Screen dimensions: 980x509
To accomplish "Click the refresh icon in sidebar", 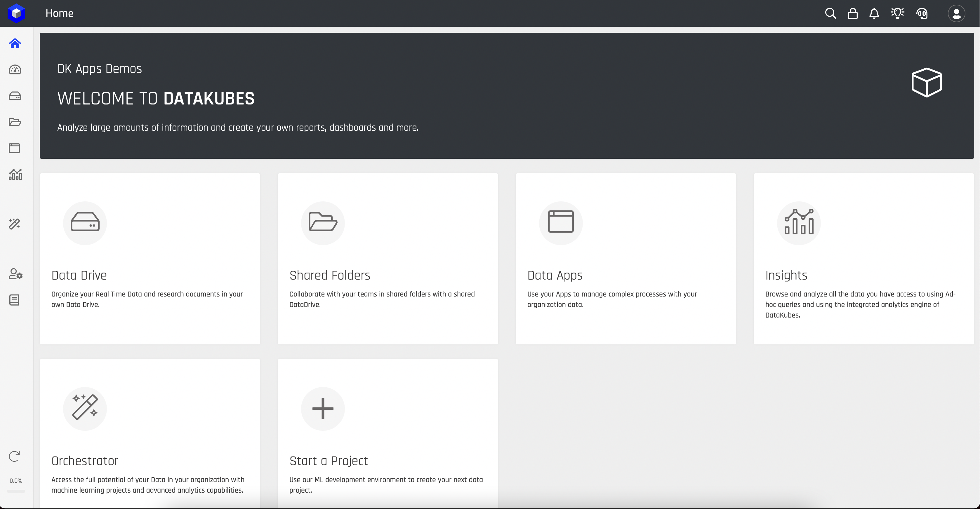I will [15, 456].
